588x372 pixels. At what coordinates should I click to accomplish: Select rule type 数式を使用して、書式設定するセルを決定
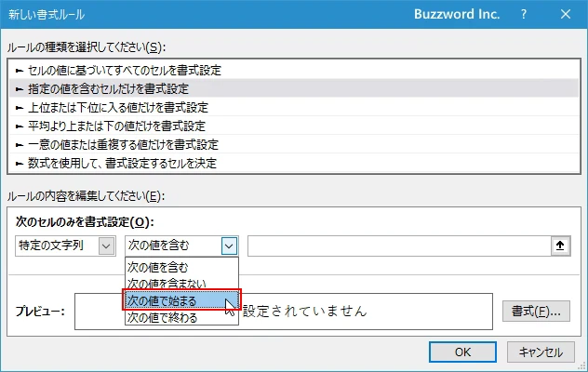(x=294, y=163)
